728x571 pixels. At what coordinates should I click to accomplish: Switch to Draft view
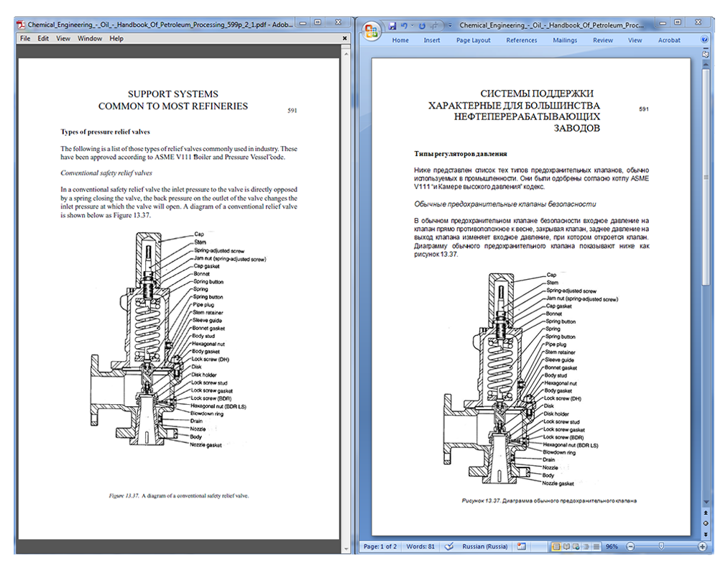tap(596, 547)
